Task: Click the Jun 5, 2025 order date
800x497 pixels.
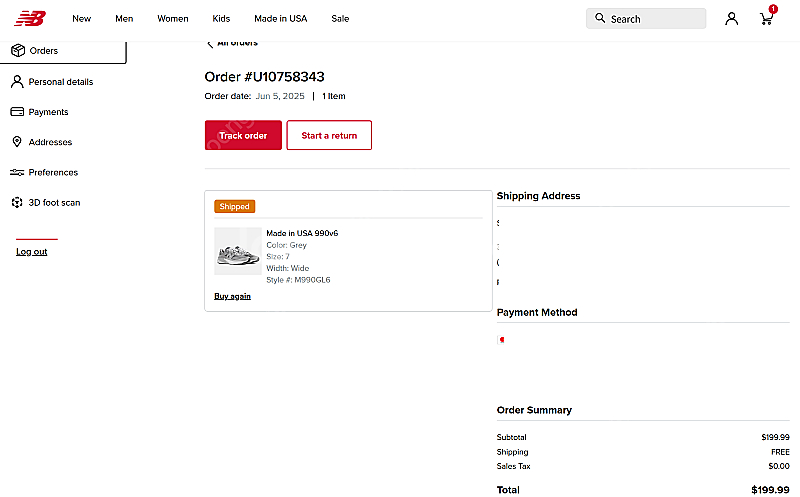Action: point(280,96)
